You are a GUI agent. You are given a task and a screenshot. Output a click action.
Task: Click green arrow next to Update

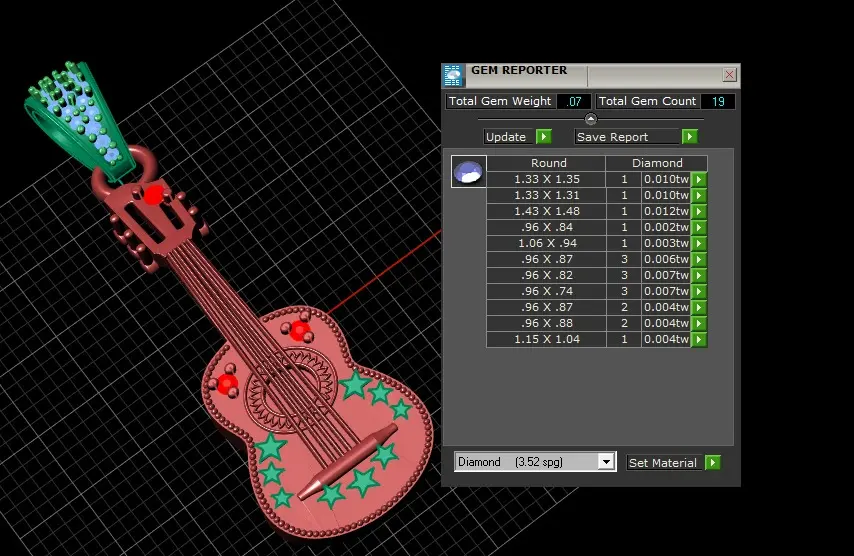544,137
